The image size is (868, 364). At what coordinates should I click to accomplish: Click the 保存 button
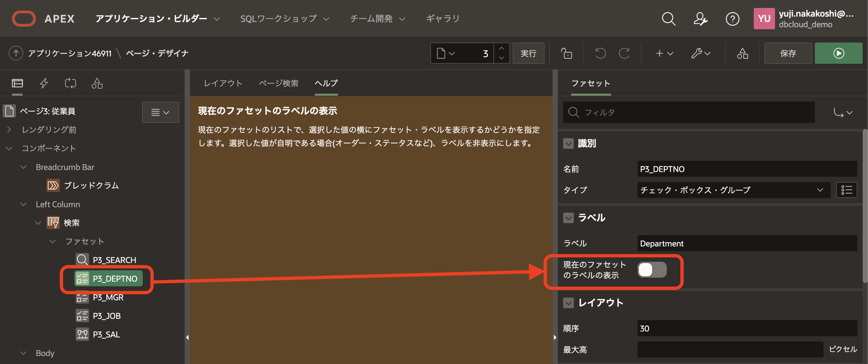tap(788, 53)
